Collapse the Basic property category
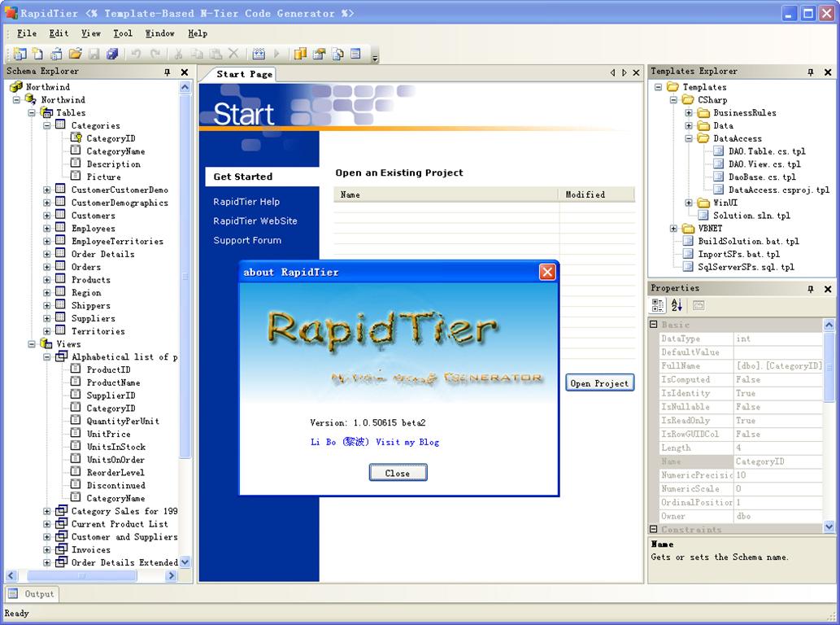Image resolution: width=840 pixels, height=625 pixels. coord(654,325)
